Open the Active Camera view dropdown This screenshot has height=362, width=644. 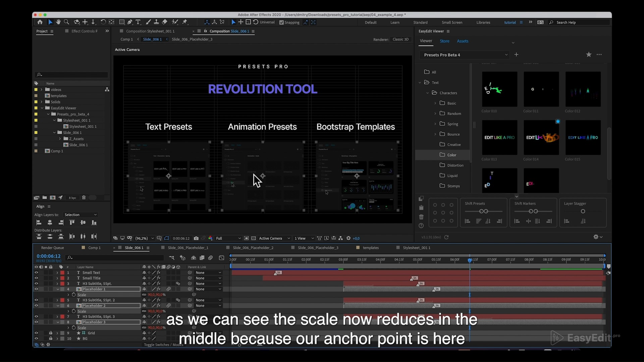coord(274,238)
